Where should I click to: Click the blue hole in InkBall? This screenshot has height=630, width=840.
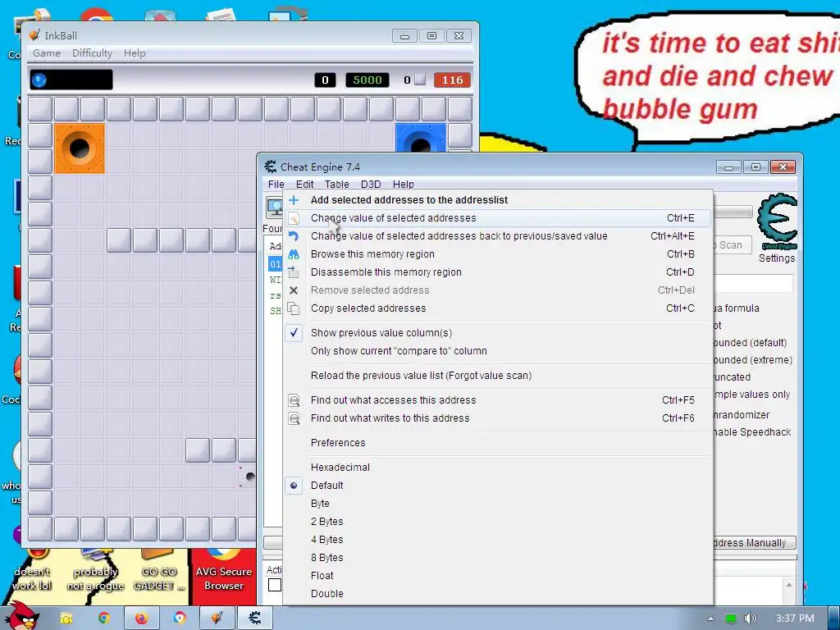click(421, 139)
